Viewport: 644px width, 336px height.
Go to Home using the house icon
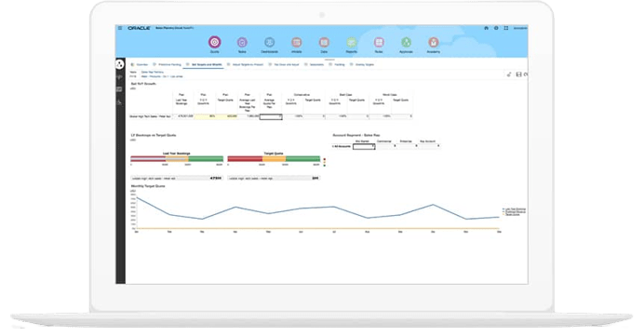487,28
